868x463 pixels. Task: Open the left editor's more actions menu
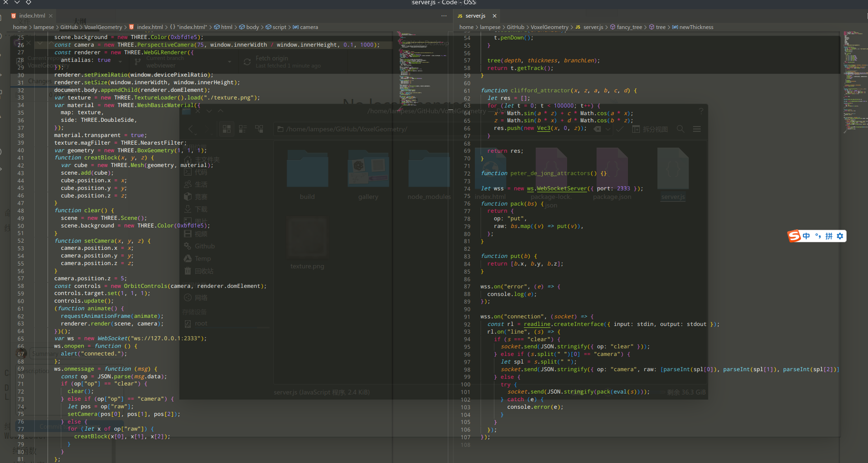[444, 16]
